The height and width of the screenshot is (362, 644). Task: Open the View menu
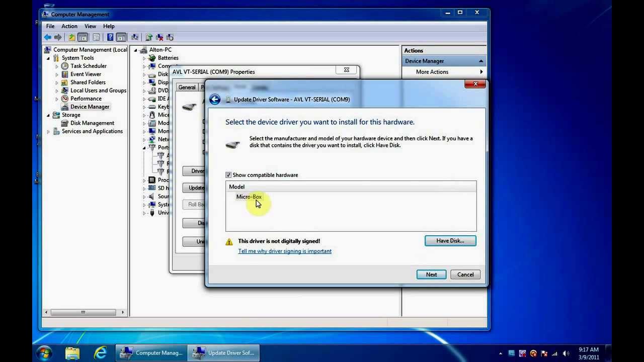[90, 26]
